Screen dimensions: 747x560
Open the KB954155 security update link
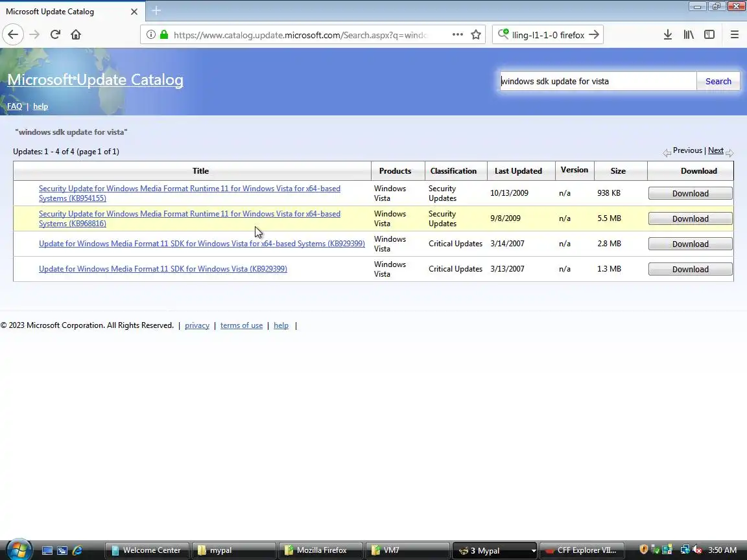(x=189, y=193)
